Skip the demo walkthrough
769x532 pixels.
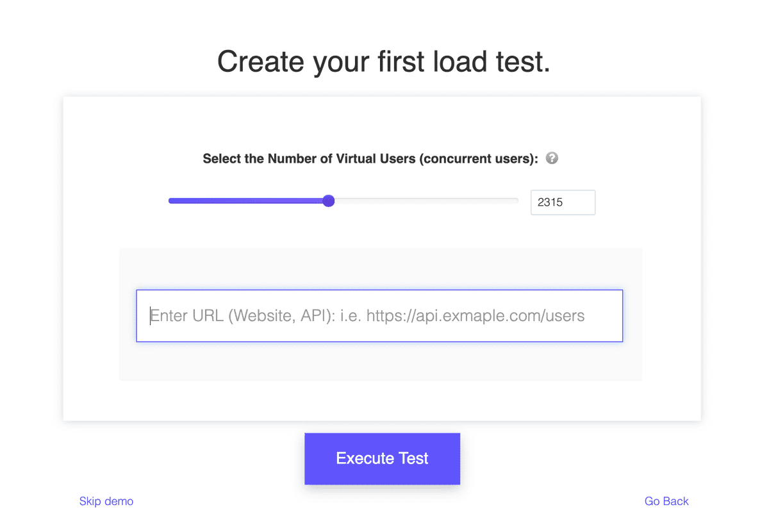coord(106,501)
